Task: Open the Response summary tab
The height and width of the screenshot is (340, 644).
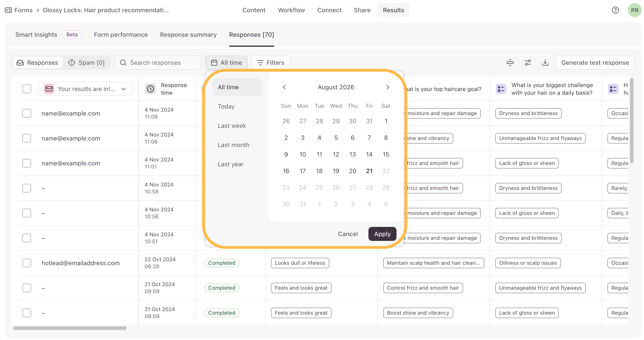Action: [x=188, y=35]
